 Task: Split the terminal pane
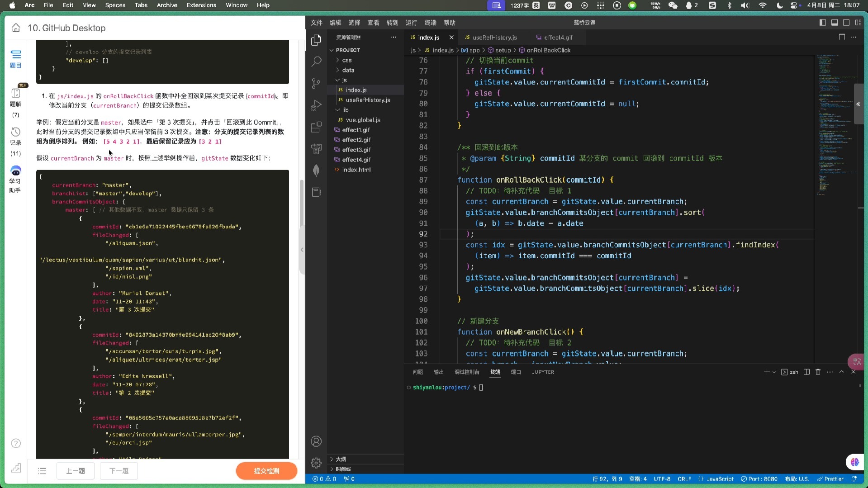coord(807,372)
